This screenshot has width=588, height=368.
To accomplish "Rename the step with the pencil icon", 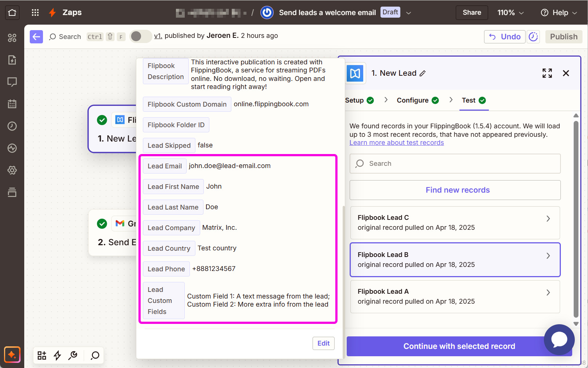I will (423, 74).
